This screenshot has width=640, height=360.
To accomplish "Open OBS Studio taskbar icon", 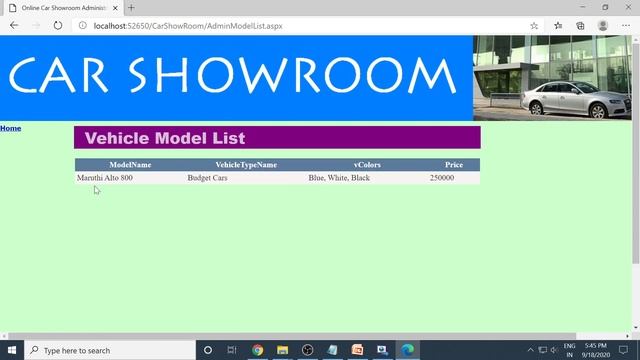I will tap(307, 350).
